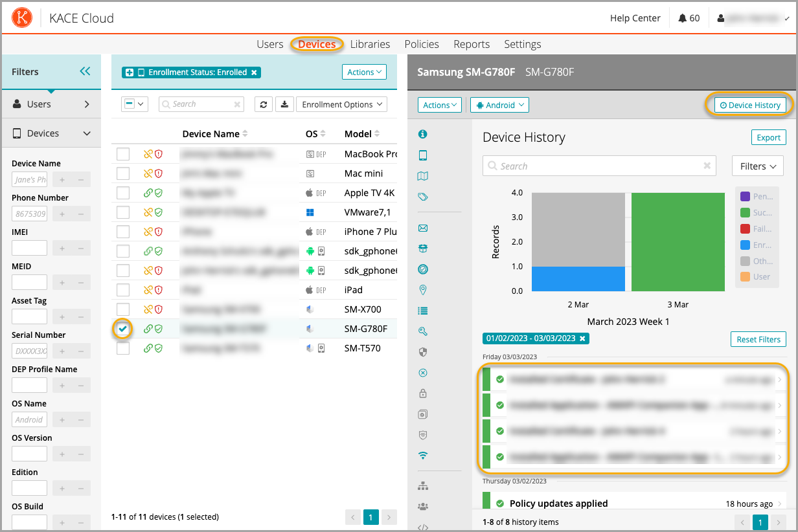798x532 pixels.
Task: Open the Filters dropdown in Device History
Action: 757,166
